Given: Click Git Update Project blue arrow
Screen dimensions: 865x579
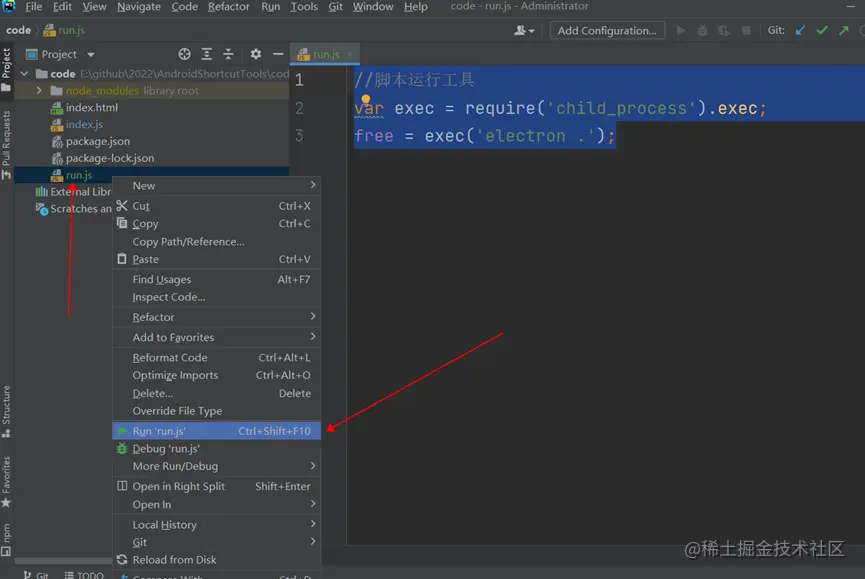Looking at the screenshot, I should pos(800,30).
